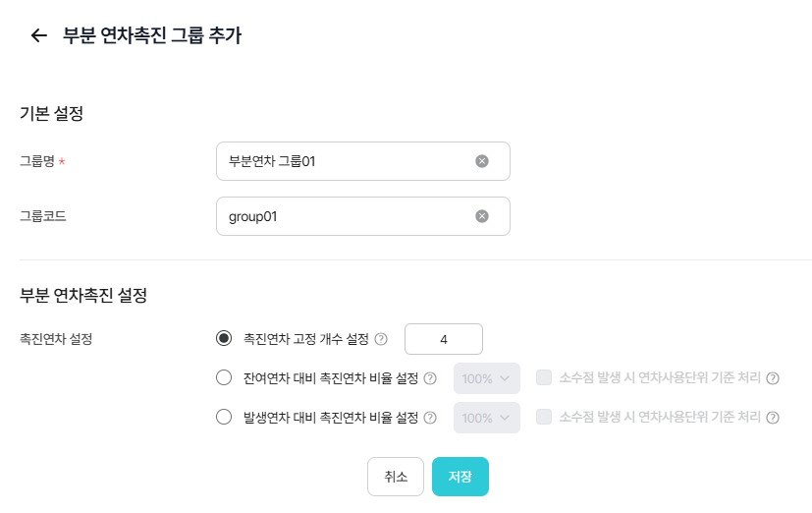Viewport: 812px width, 513px height.
Task: Clear the 그룹코드 field text
Action: click(482, 216)
